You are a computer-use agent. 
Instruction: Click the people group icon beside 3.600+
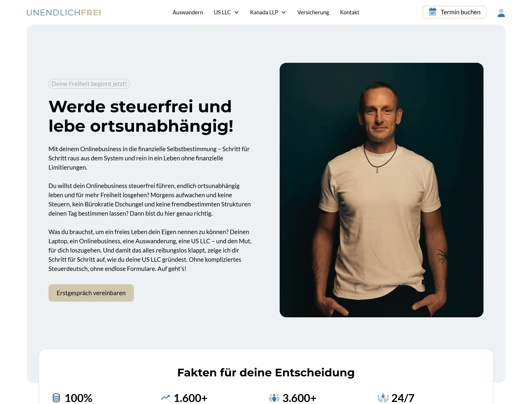tap(274, 398)
